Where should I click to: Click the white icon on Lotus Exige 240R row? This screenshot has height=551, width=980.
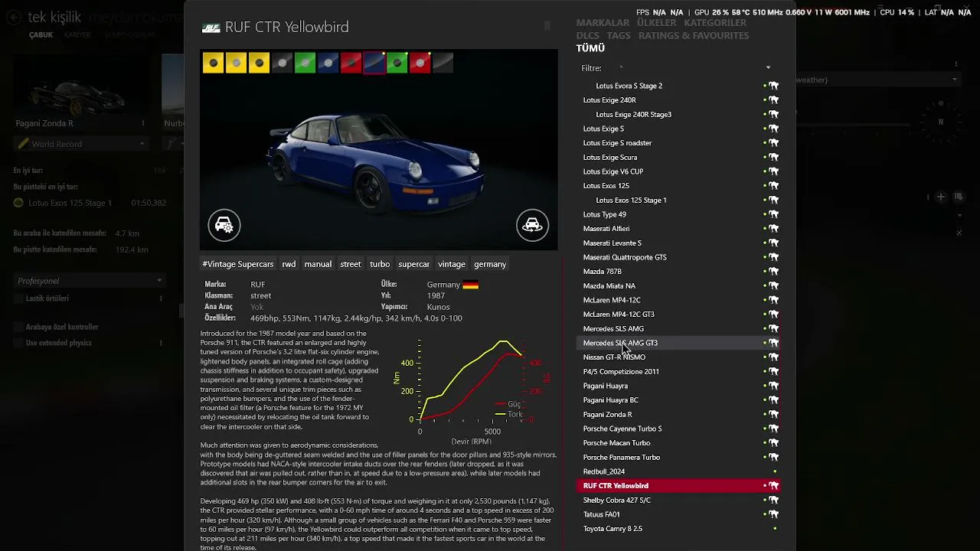point(774,100)
